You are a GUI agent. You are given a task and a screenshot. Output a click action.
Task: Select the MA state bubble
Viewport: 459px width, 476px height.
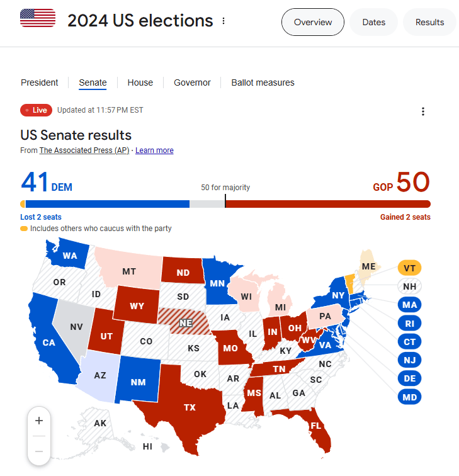point(409,305)
